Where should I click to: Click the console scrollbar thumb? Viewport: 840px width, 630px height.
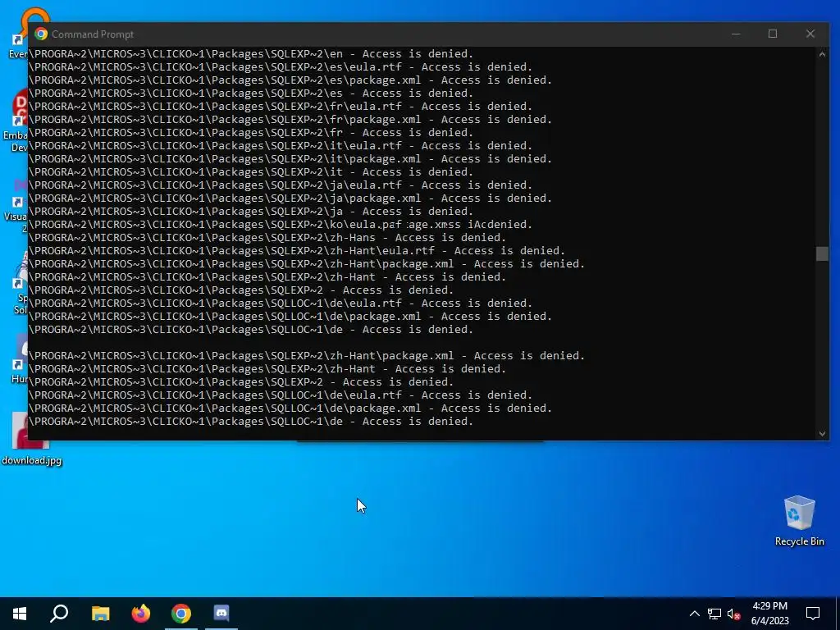coord(822,253)
